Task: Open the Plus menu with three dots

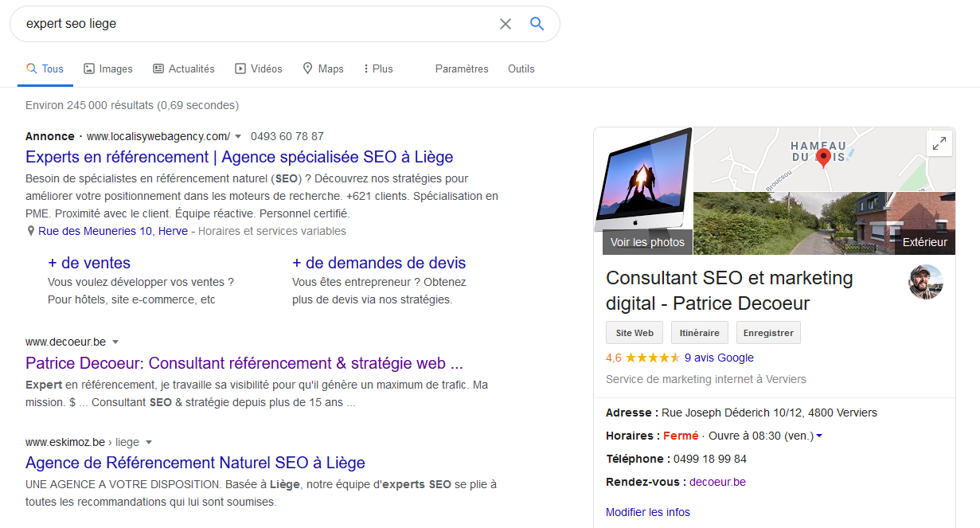Action: (x=377, y=68)
